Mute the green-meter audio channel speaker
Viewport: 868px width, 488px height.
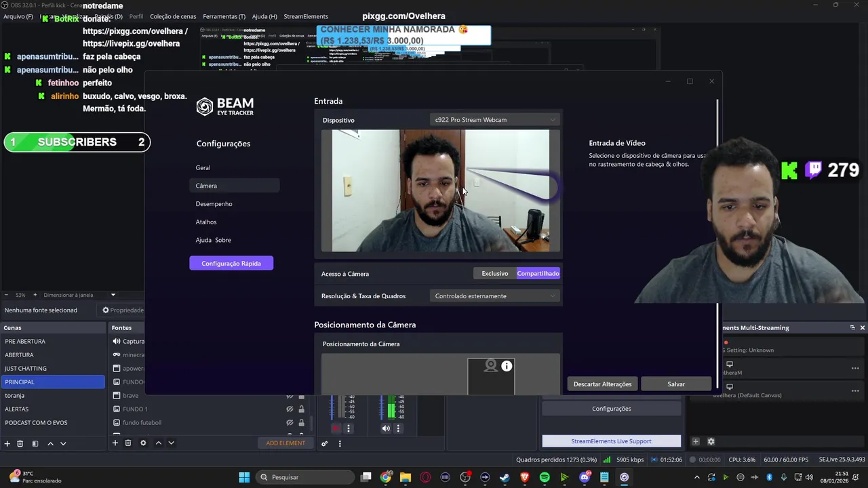click(x=386, y=428)
